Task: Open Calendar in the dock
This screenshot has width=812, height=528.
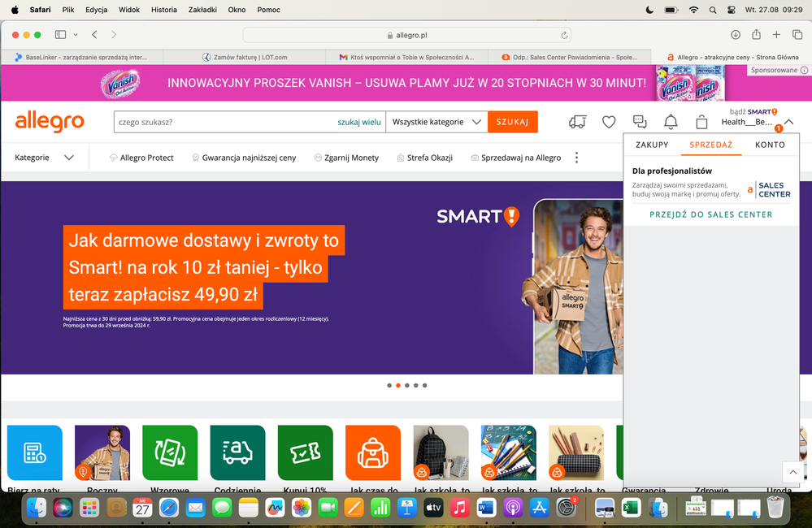Action: click(142, 508)
